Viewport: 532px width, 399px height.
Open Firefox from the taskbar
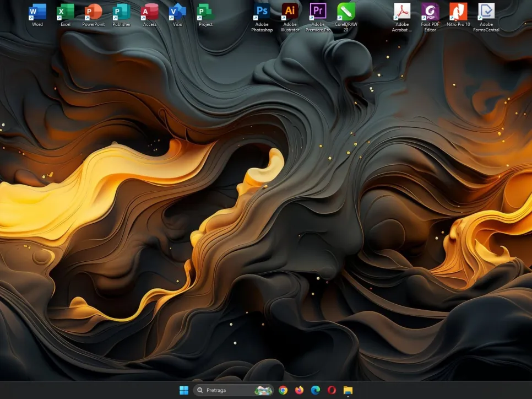tap(299, 390)
